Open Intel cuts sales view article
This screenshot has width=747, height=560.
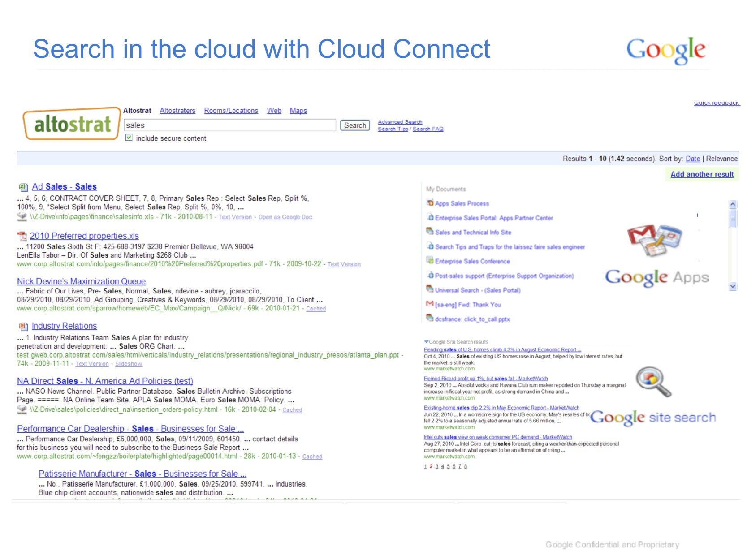[x=498, y=437]
